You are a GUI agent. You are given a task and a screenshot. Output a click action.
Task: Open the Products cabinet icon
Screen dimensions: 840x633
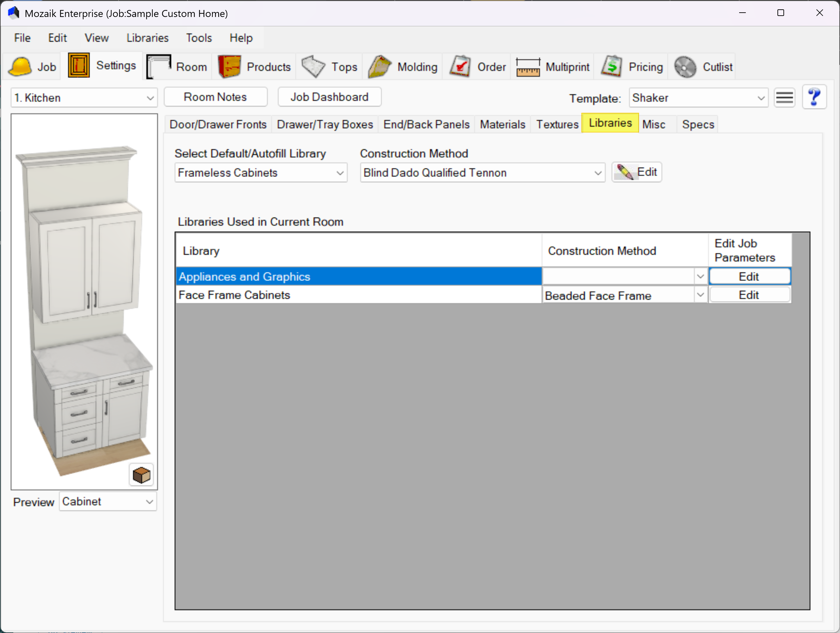[x=229, y=67]
